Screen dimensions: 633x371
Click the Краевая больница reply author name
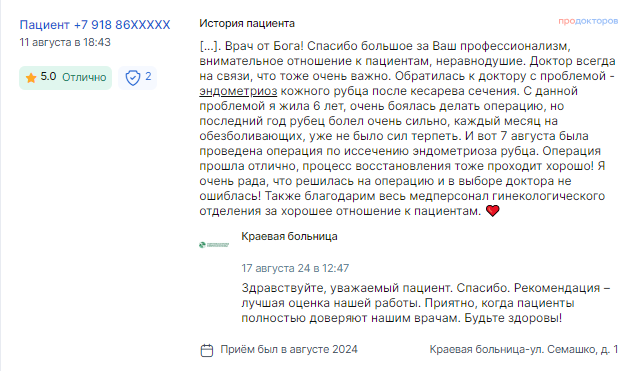coord(289,237)
